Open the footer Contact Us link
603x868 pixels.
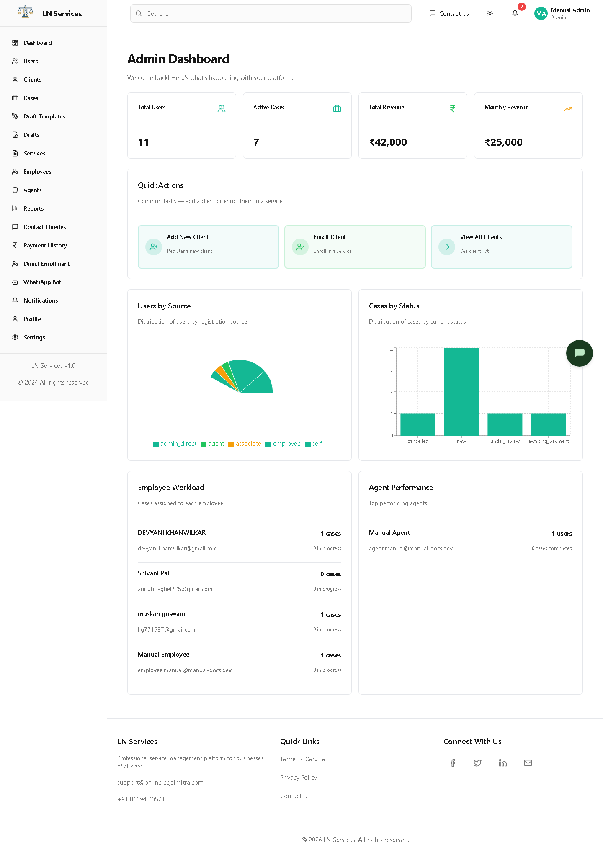pyautogui.click(x=295, y=796)
